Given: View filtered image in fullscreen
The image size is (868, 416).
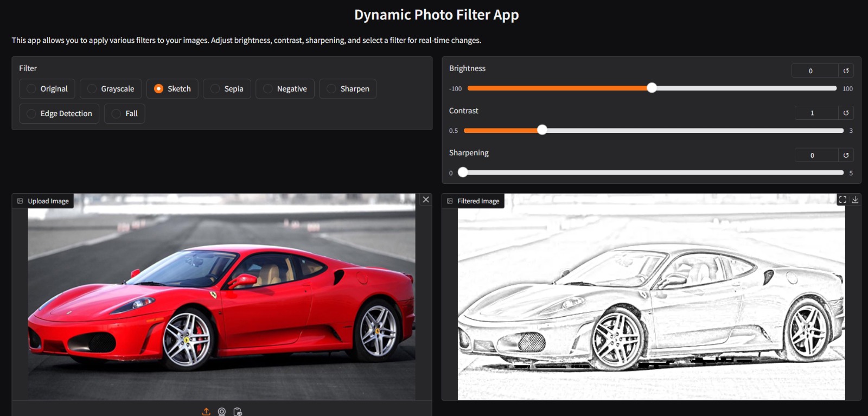Looking at the screenshot, I should pyautogui.click(x=843, y=200).
